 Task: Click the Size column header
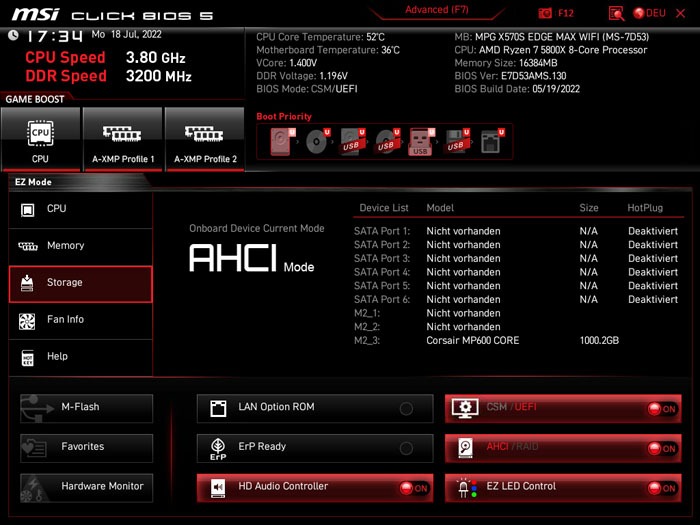tap(588, 208)
